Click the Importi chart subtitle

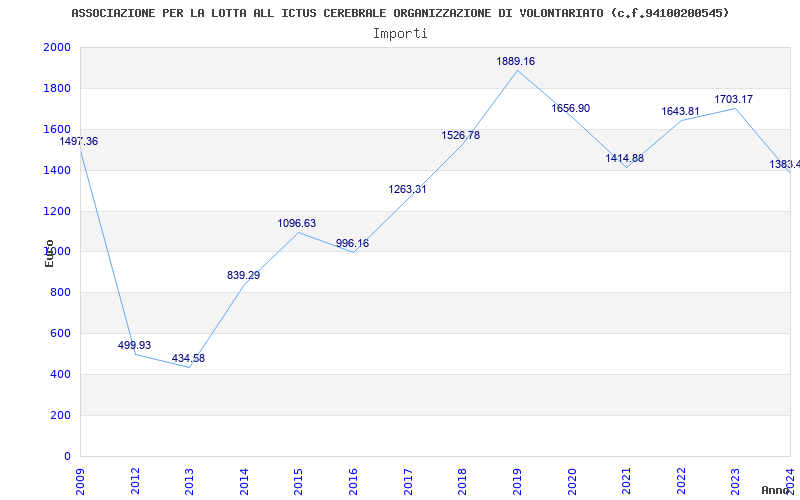(400, 34)
